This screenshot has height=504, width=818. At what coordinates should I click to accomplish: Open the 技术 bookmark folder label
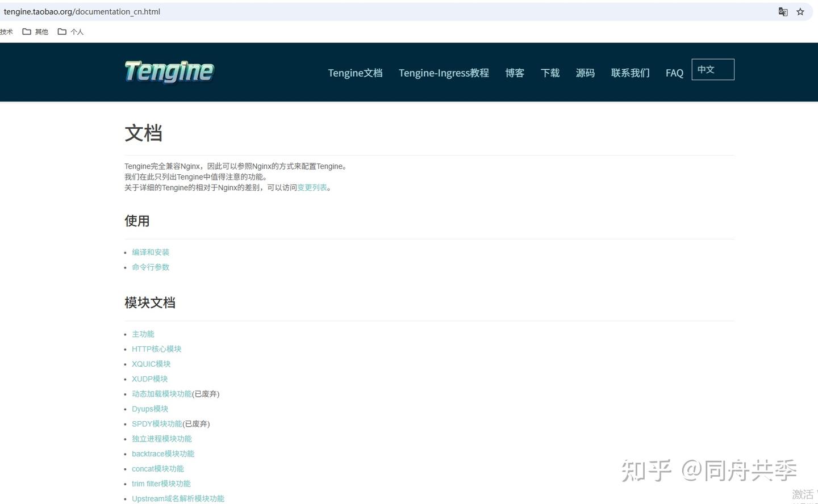pyautogui.click(x=6, y=32)
